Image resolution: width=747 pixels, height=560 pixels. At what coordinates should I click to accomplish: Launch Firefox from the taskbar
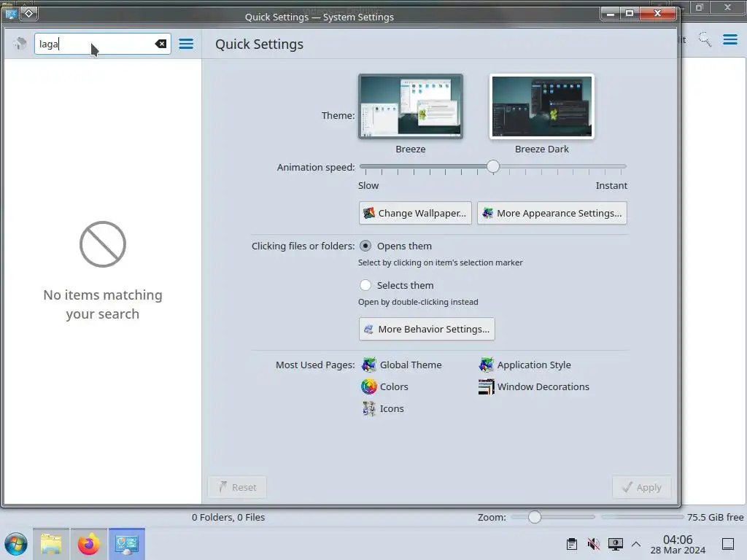pyautogui.click(x=88, y=544)
